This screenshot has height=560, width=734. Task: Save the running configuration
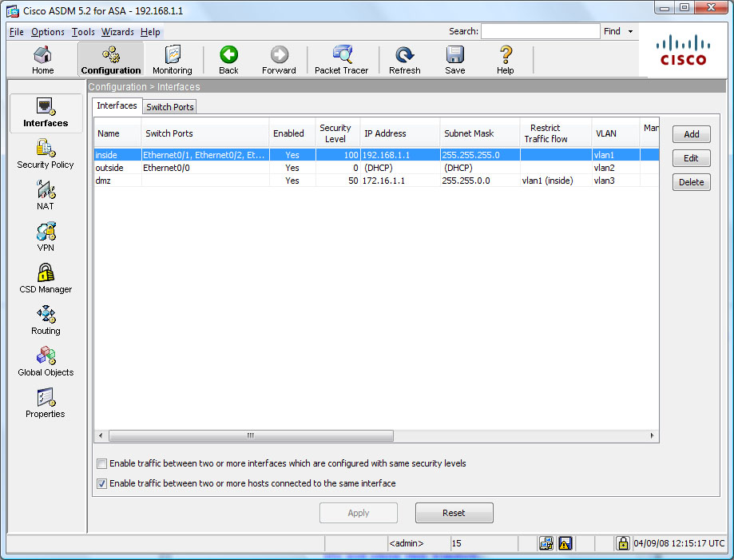pos(455,60)
